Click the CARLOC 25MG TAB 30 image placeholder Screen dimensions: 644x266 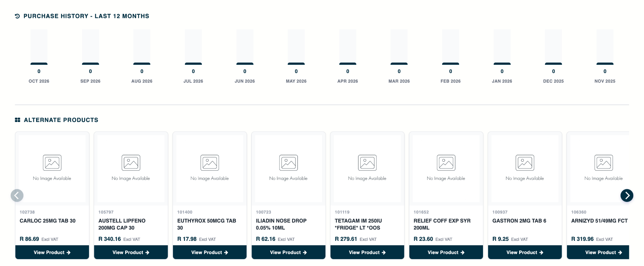(x=52, y=169)
